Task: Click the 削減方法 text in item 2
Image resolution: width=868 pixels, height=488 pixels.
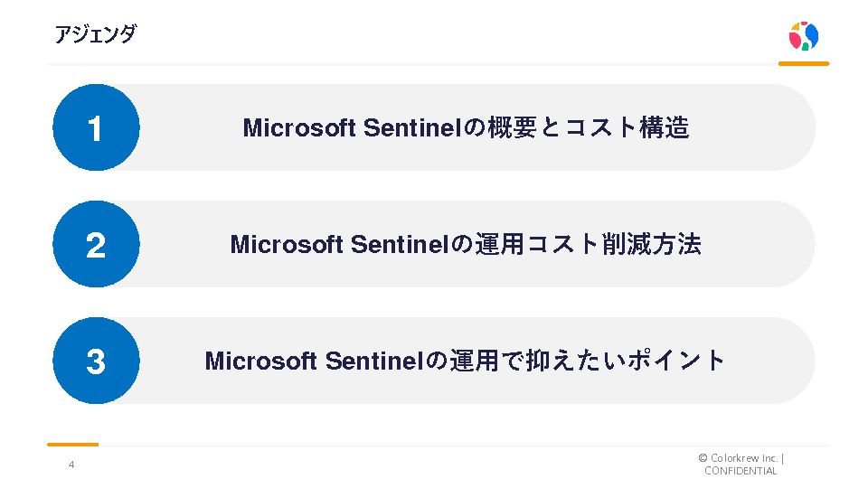Action: pos(651,245)
